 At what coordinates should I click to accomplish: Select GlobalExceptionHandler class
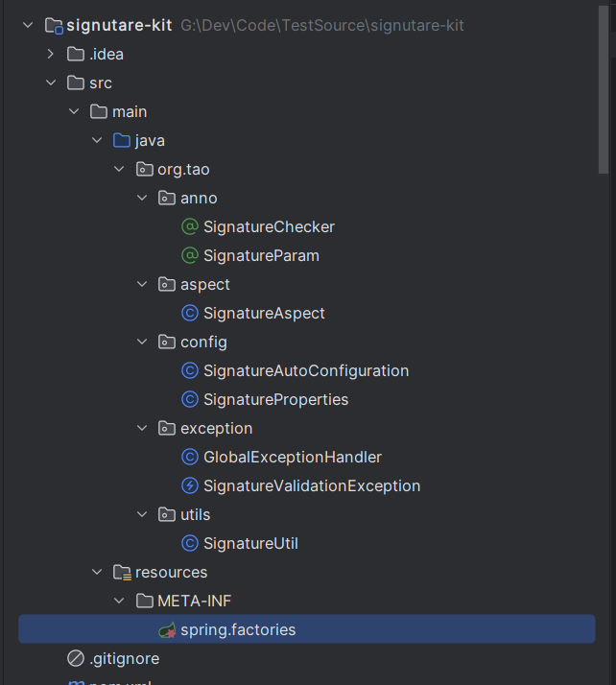click(x=293, y=457)
